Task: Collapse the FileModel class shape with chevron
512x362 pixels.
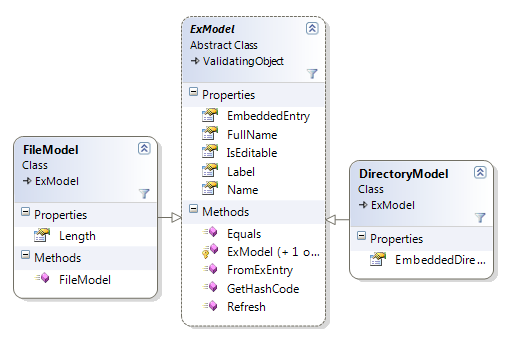Action: click(144, 148)
